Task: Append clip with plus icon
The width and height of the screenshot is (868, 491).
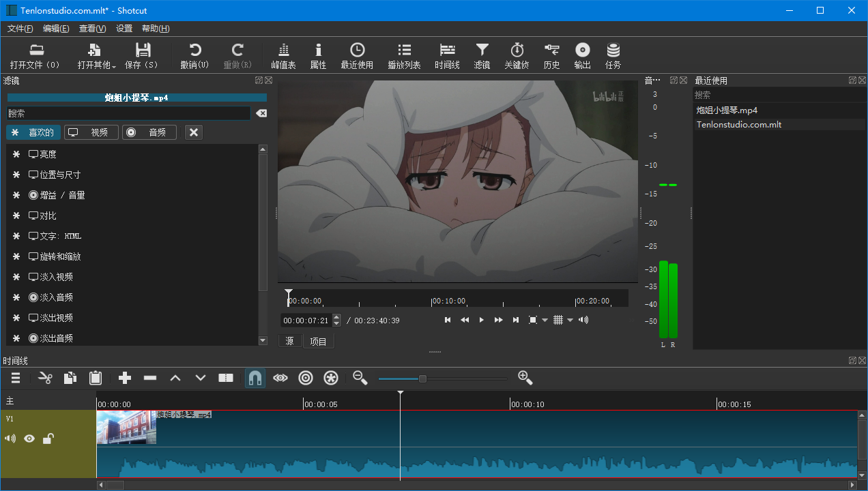Action: coord(125,378)
